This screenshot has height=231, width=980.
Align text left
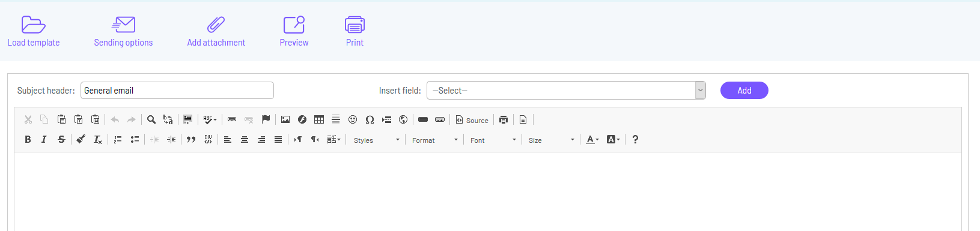pyautogui.click(x=228, y=139)
